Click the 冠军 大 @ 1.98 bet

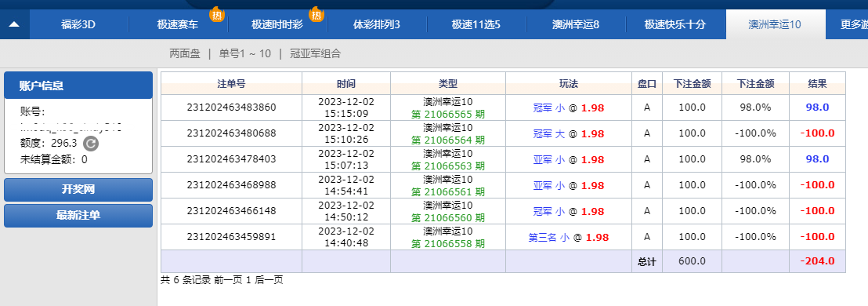point(569,133)
